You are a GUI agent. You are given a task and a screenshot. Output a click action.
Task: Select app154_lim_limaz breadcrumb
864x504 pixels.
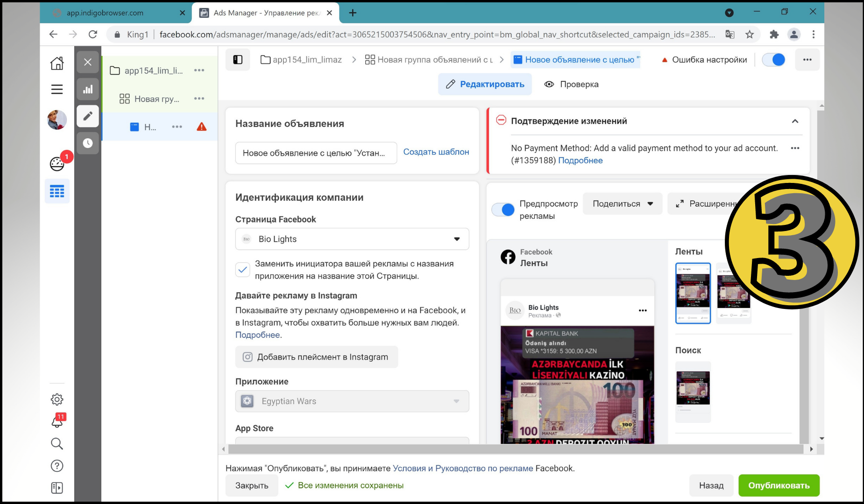[x=301, y=60]
